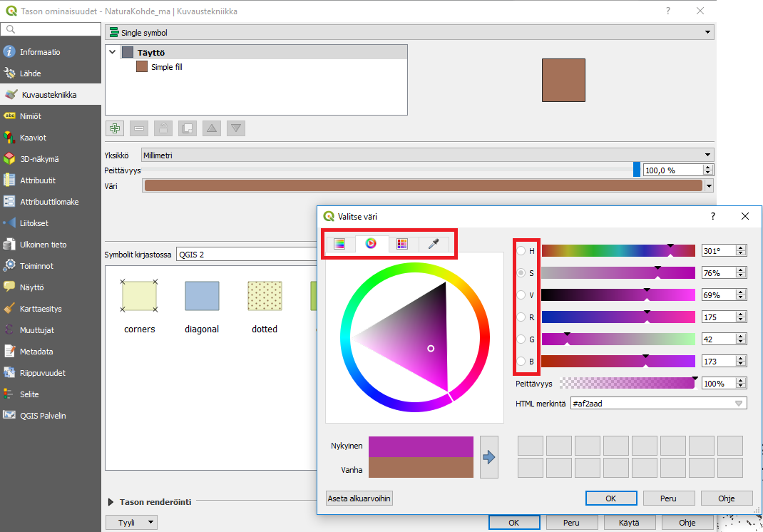This screenshot has height=532, width=763.
Task: Open the Yksikkö Millimetri unit dropdown
Action: pos(426,155)
